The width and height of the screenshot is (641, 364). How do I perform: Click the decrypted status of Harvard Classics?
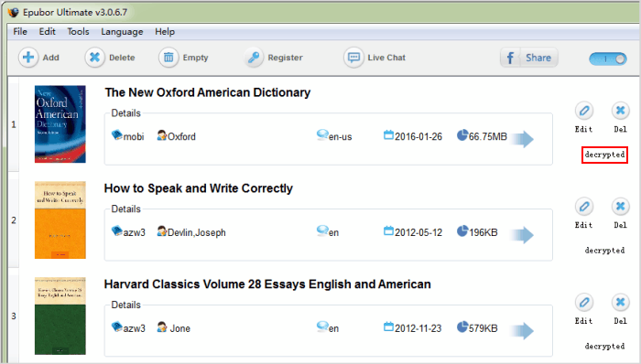tap(604, 347)
